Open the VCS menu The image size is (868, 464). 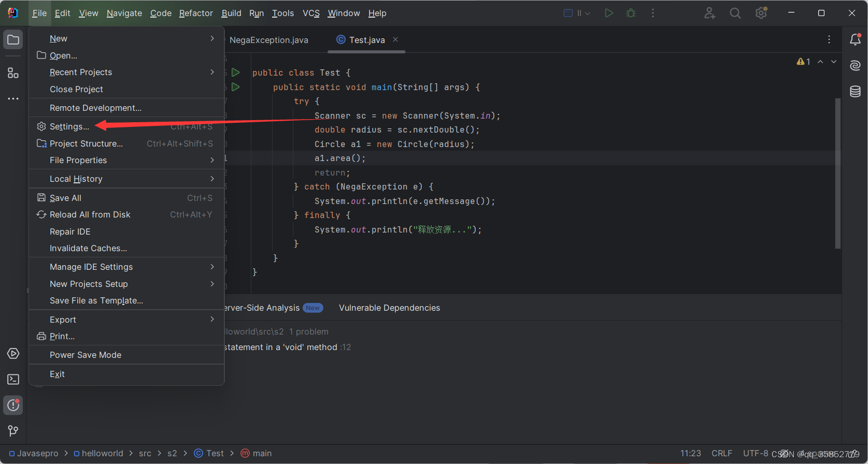tap(311, 13)
